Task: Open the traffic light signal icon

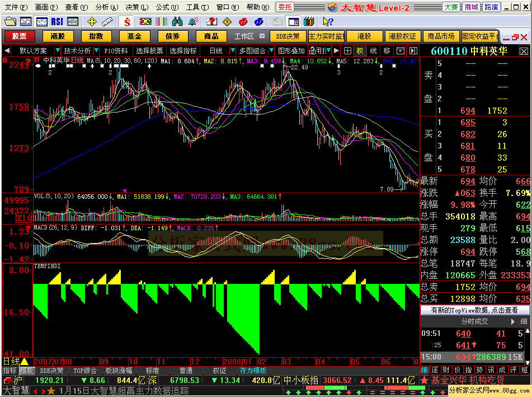Action: [x=145, y=22]
